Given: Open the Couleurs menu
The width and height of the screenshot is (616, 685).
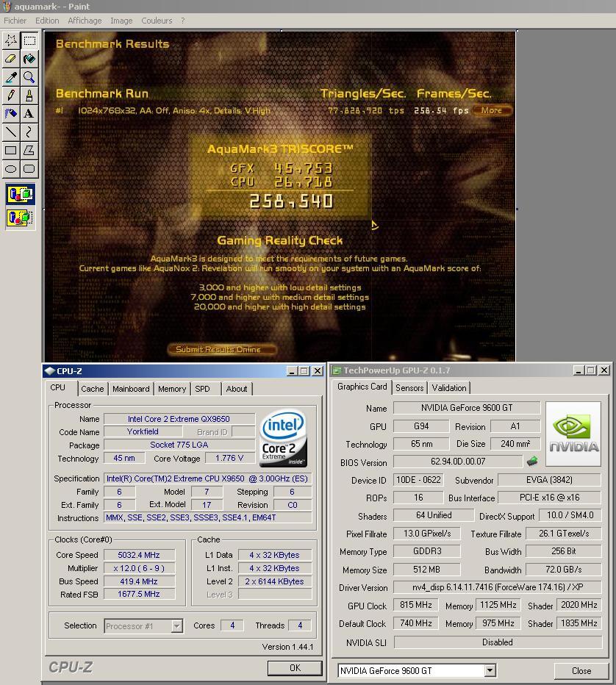Looking at the screenshot, I should [157, 21].
